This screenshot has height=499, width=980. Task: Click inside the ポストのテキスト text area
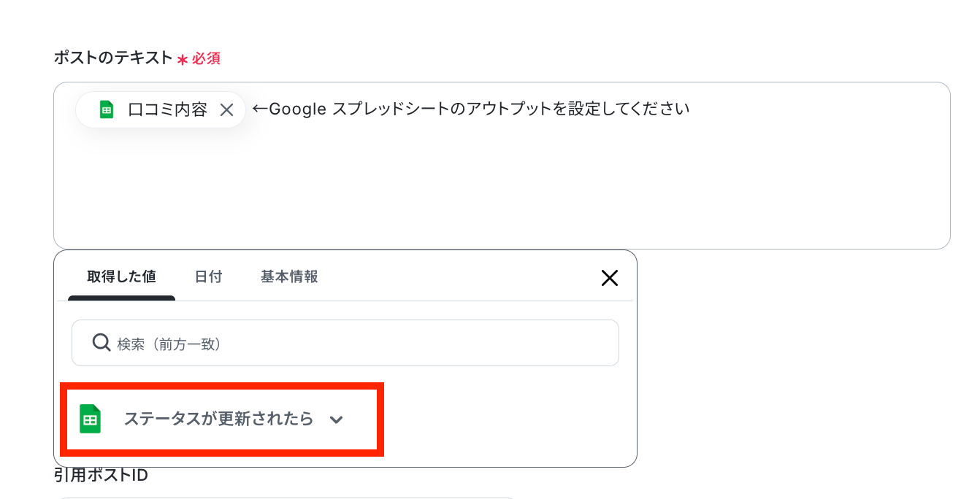point(502,166)
